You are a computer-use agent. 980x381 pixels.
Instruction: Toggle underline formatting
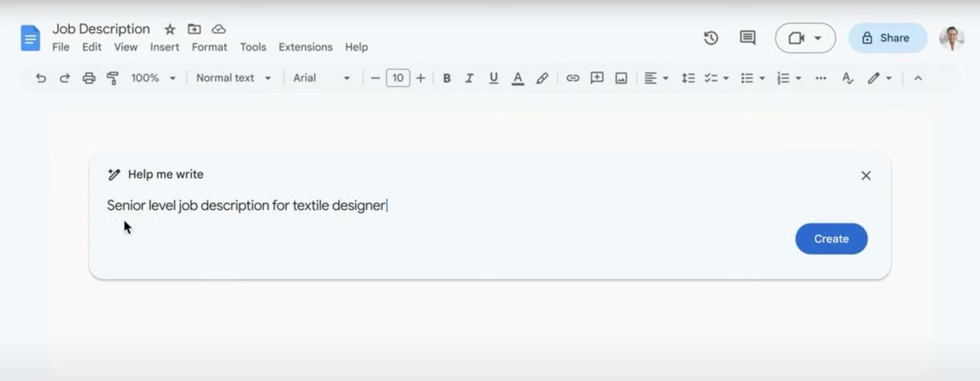tap(493, 78)
